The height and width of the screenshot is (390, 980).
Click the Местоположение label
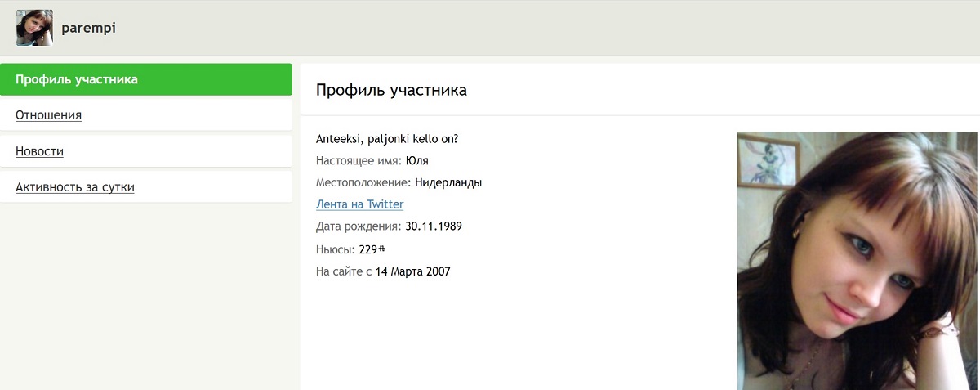(x=363, y=182)
